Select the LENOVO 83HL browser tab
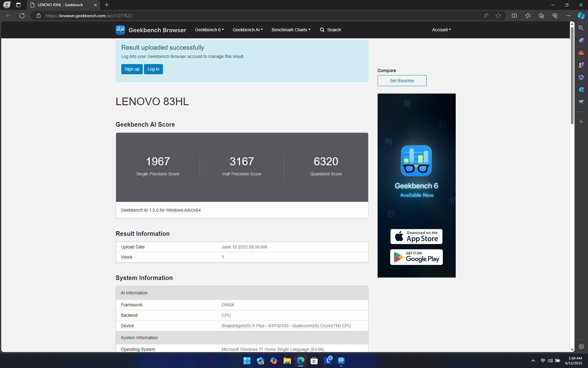Viewport: 588px width, 368px height. pyautogui.click(x=60, y=5)
